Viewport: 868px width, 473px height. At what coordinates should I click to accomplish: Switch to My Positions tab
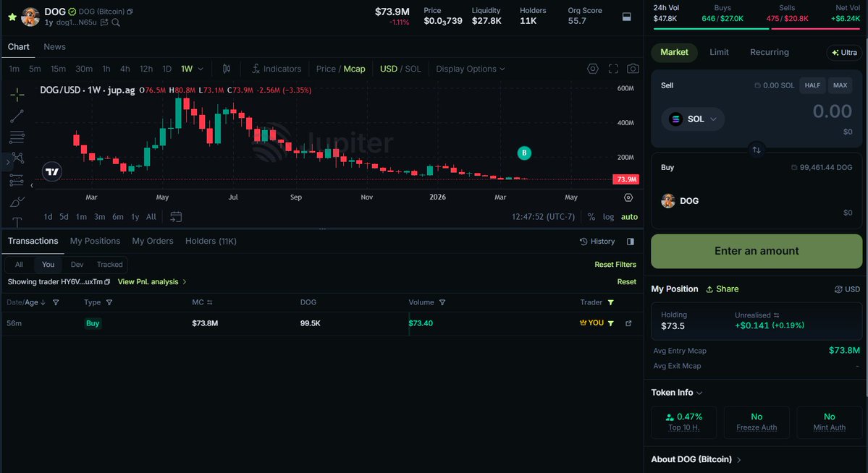point(95,242)
